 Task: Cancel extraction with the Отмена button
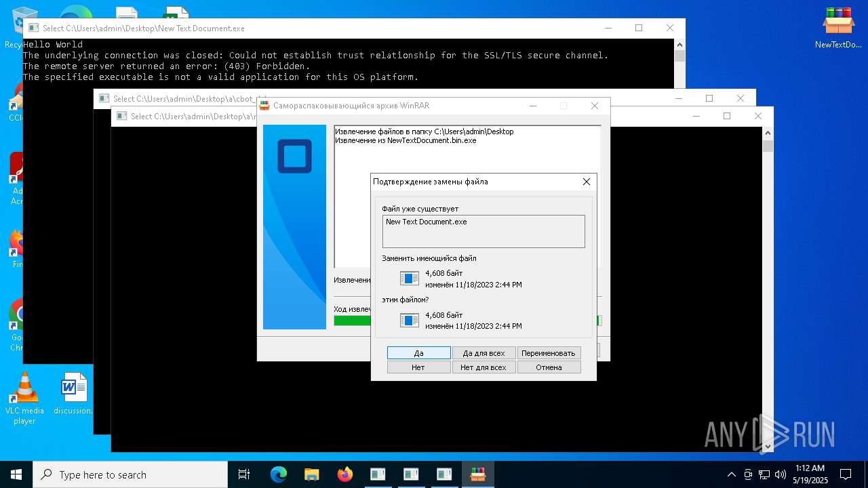[549, 367]
